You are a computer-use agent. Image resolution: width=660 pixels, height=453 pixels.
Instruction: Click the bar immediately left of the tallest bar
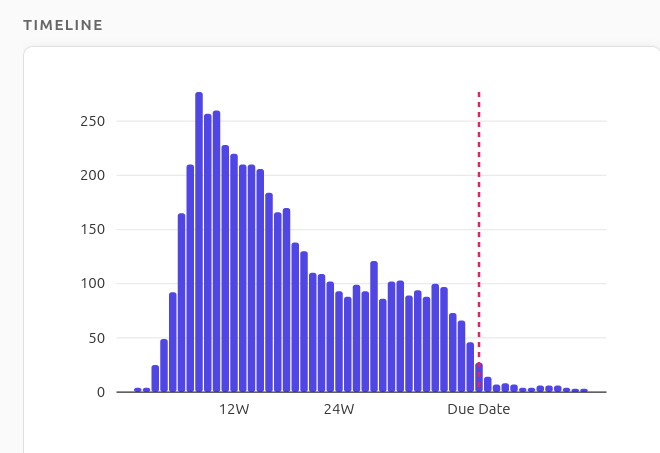point(190,278)
